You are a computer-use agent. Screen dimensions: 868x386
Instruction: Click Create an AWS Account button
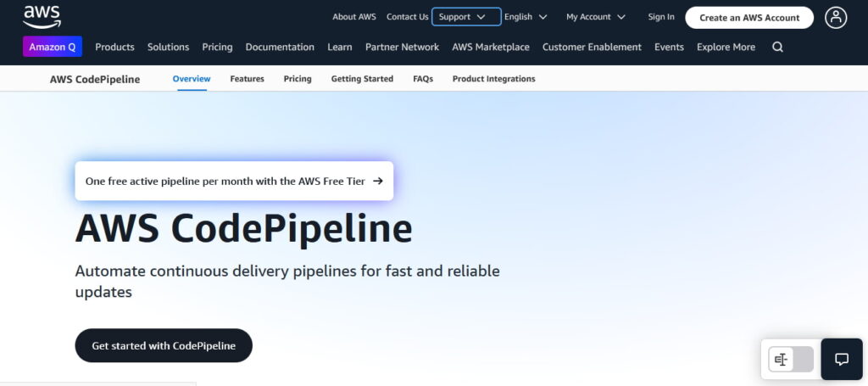[x=749, y=18]
